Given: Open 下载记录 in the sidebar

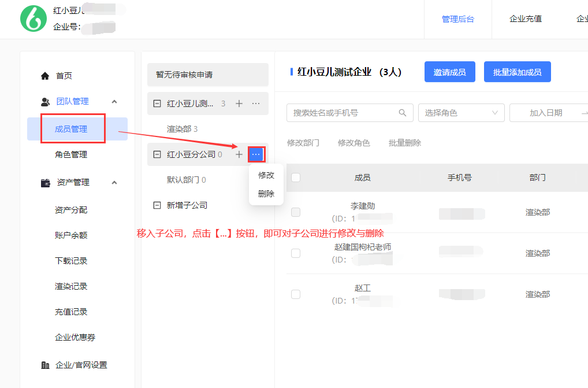Looking at the screenshot, I should [x=71, y=261].
